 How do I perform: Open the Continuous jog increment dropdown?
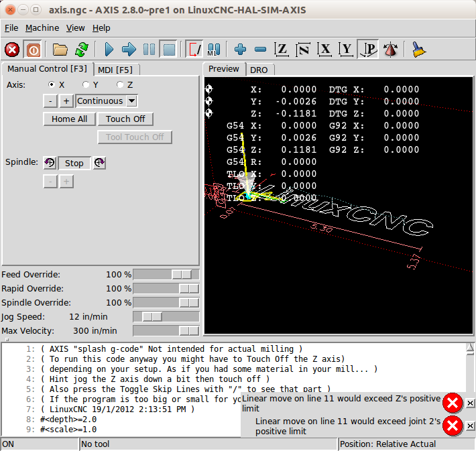pyautogui.click(x=132, y=101)
